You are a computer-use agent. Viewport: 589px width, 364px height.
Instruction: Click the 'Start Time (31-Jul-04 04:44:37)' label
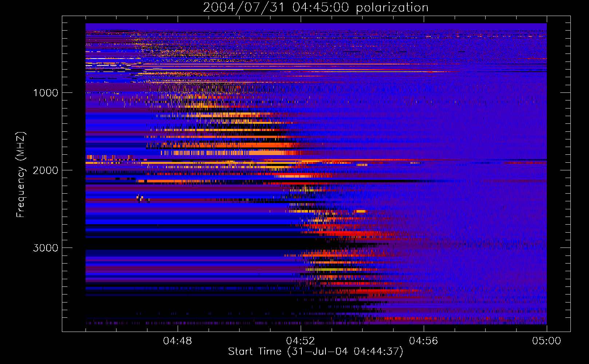[x=316, y=352]
